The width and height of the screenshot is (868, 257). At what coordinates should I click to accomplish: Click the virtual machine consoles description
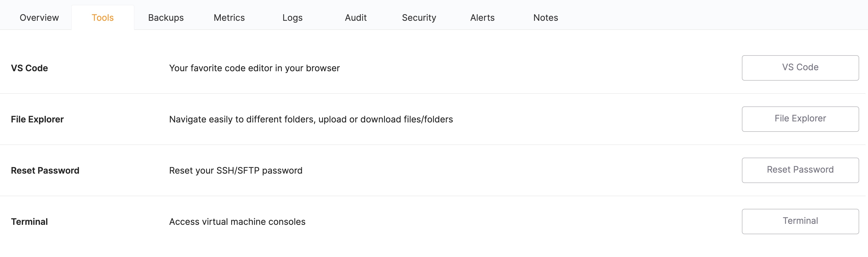tap(237, 222)
